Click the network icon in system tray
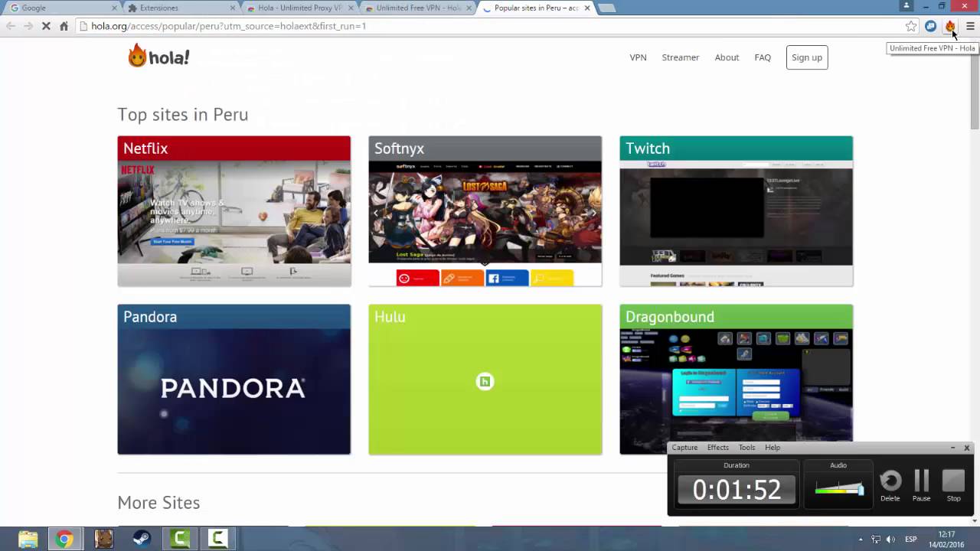Viewport: 980px width, 551px height. [876, 540]
